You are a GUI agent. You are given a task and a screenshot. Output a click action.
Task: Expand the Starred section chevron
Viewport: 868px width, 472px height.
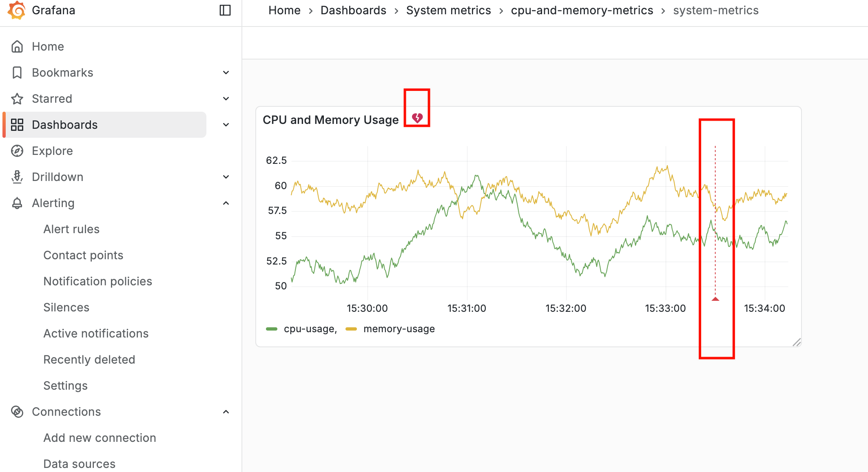[226, 99]
